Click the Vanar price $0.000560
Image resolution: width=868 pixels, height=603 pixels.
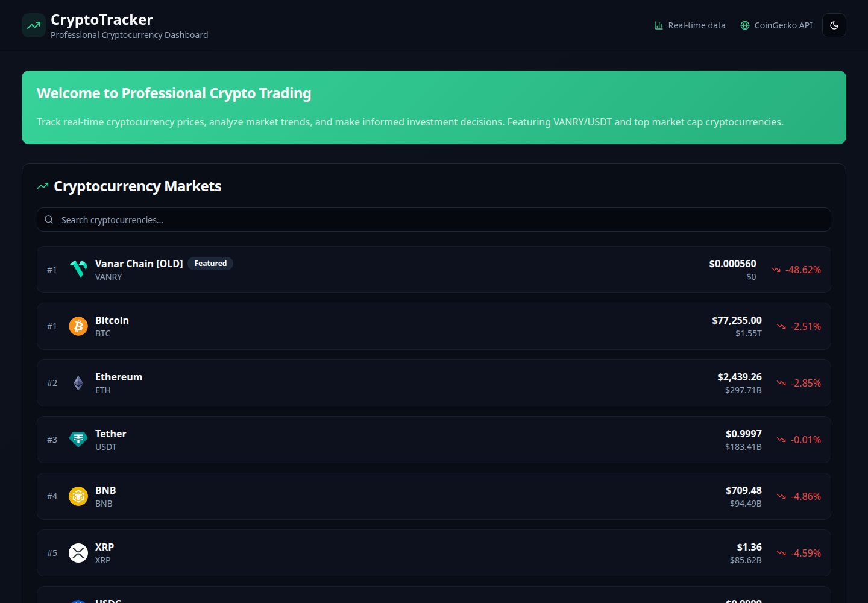pos(732,264)
